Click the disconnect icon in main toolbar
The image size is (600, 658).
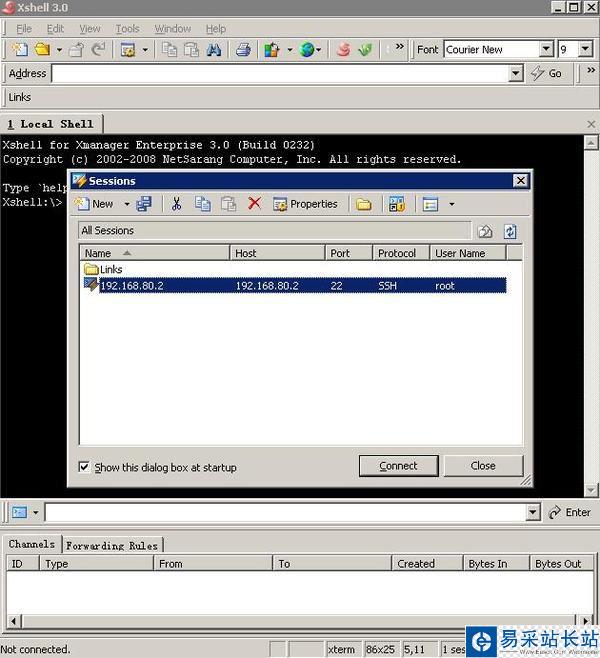tap(77, 50)
